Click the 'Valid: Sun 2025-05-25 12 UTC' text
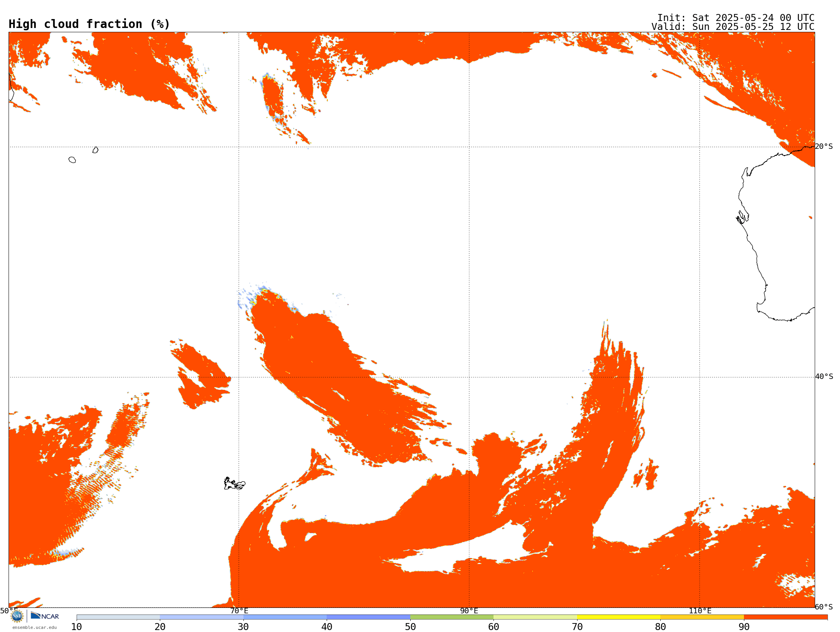The width and height of the screenshot is (840, 632). point(733,27)
